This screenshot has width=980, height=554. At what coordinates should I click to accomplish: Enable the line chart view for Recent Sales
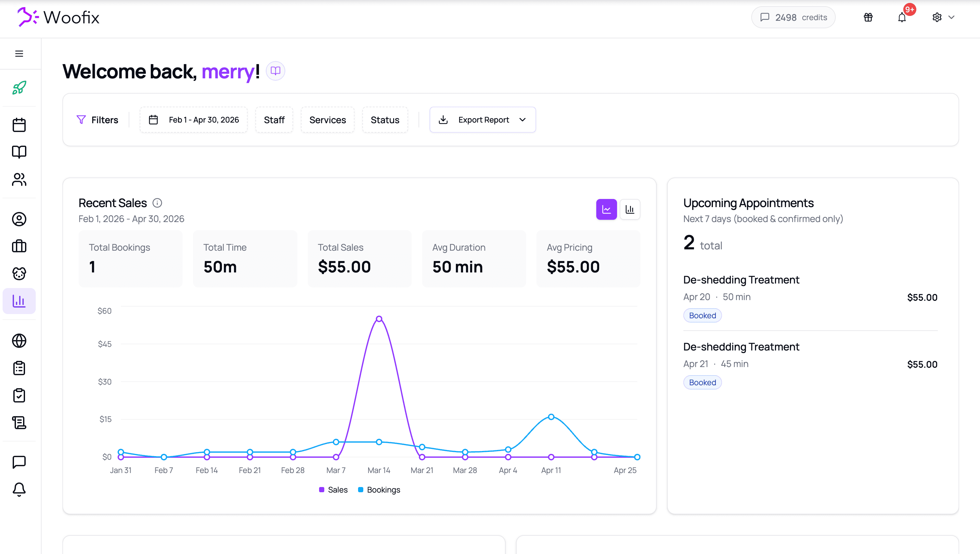pyautogui.click(x=606, y=209)
